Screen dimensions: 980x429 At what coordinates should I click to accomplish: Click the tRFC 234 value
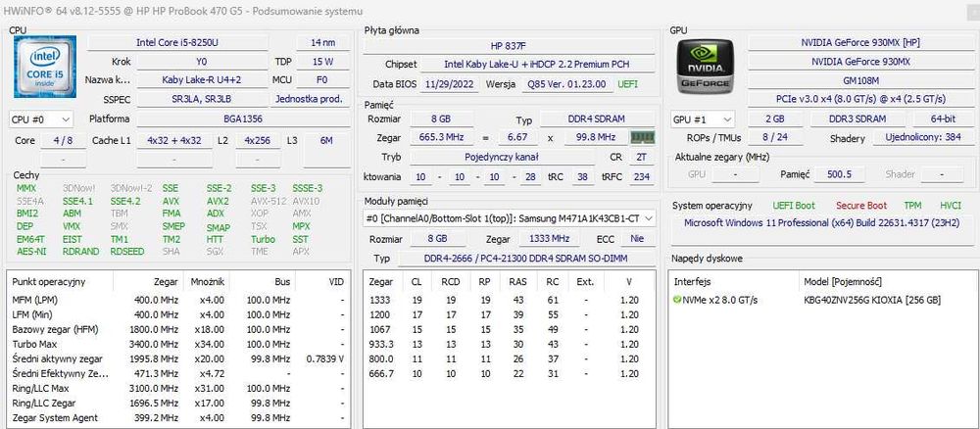[x=641, y=177]
